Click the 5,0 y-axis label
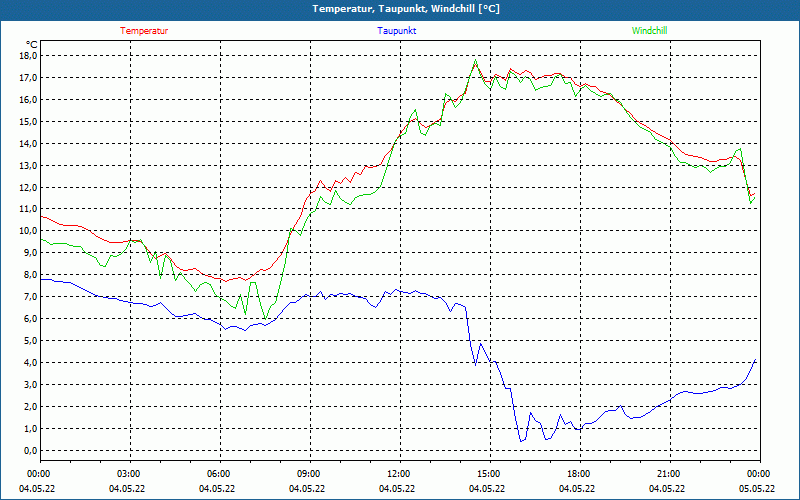Image resolution: width=800 pixels, height=500 pixels. click(30, 340)
